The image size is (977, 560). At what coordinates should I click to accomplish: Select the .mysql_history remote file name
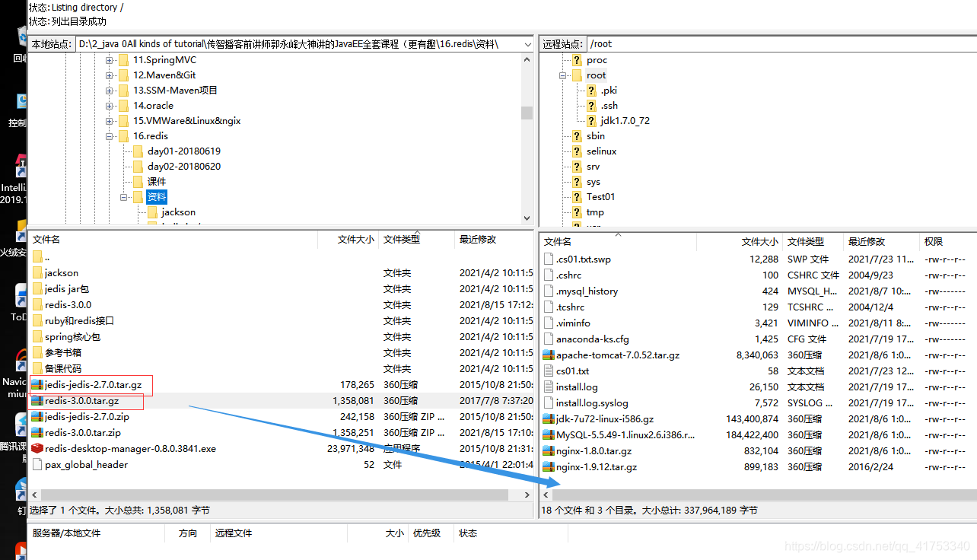click(587, 291)
